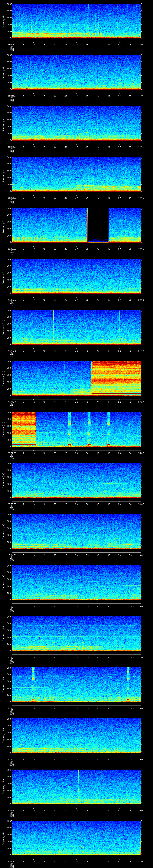Click the 22:00 end label of the 23:21 spectrogram

(x=141, y=402)
